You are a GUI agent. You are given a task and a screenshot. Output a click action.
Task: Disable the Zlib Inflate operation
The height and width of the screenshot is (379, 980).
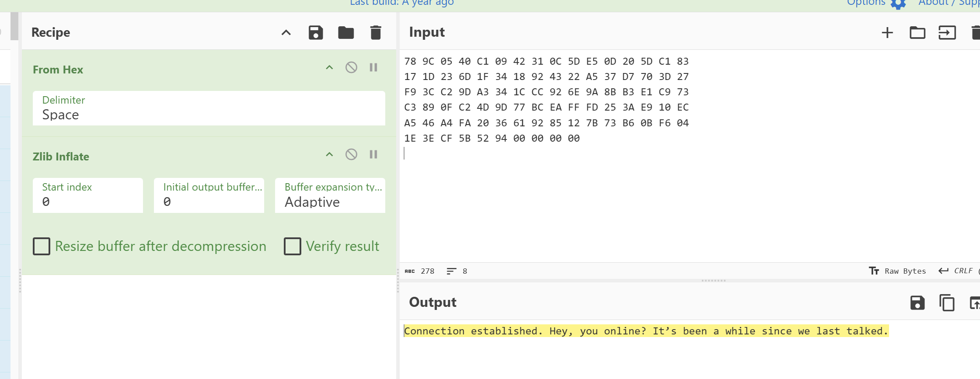point(351,155)
